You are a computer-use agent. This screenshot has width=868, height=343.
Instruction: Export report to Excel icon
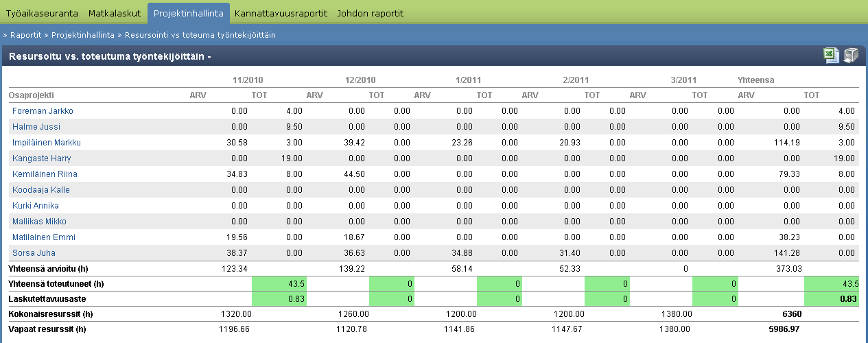point(831,56)
